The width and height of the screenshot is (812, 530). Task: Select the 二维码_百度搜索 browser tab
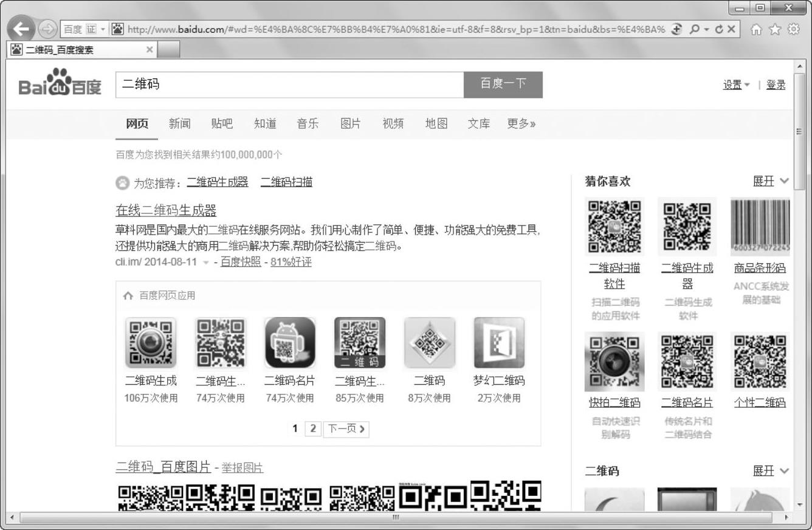coord(82,50)
